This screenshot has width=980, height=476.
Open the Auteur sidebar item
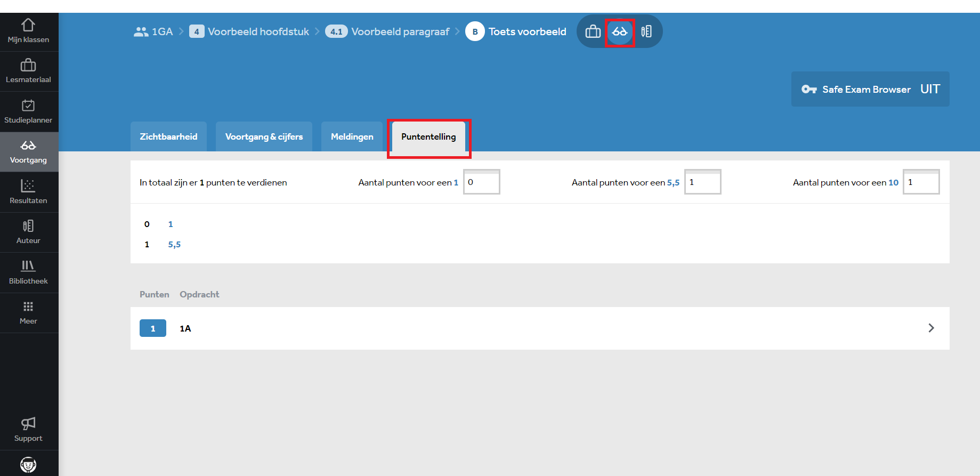29,232
